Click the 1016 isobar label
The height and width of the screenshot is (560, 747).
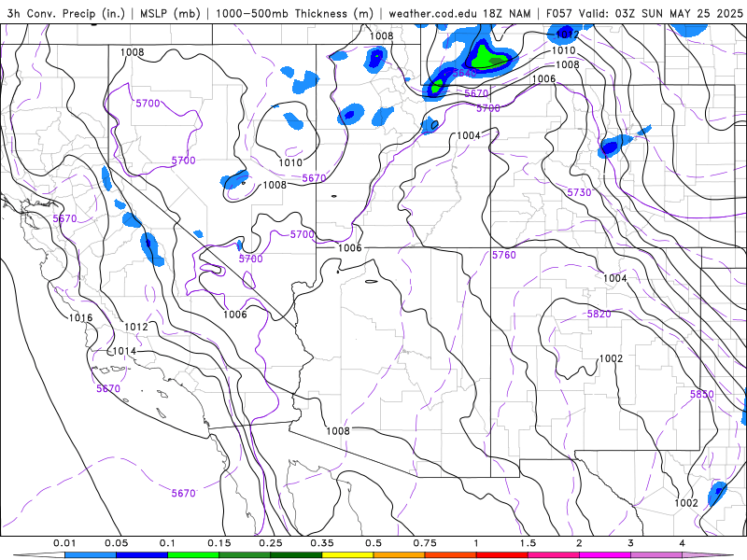coord(80,317)
